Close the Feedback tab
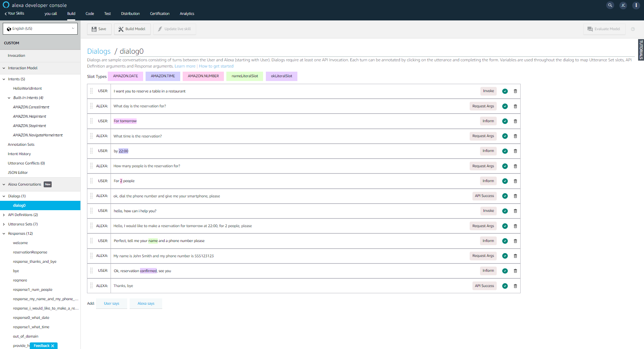The height and width of the screenshot is (349, 644). (53, 346)
